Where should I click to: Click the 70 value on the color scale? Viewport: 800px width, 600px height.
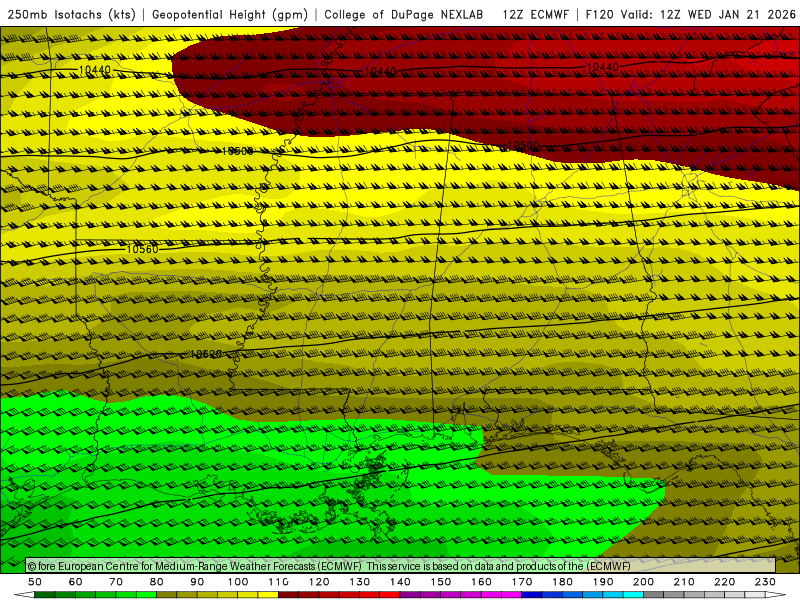point(116,582)
